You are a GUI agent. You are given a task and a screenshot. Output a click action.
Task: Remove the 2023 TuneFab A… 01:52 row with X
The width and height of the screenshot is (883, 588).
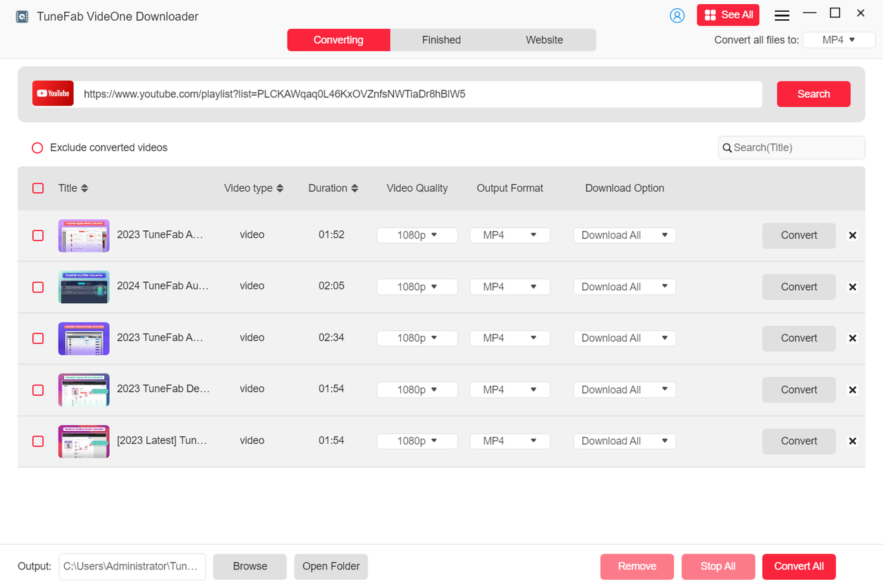(853, 235)
